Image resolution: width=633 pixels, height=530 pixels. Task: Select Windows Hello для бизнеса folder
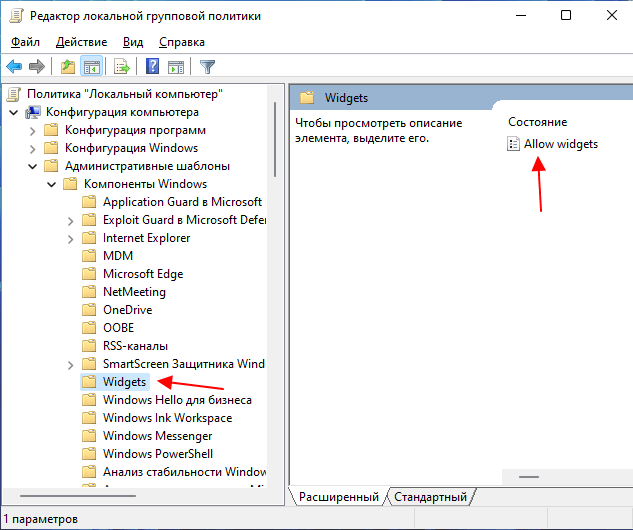point(177,400)
